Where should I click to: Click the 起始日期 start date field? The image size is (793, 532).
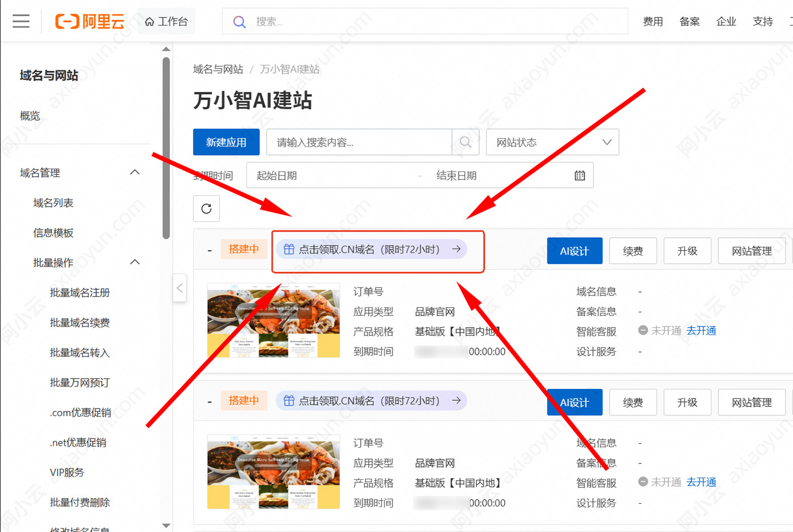point(334,175)
